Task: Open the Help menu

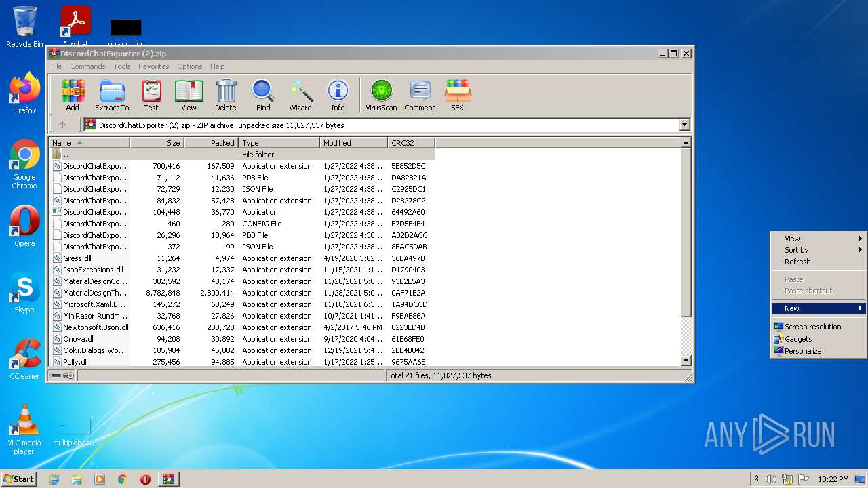Action: click(x=217, y=66)
